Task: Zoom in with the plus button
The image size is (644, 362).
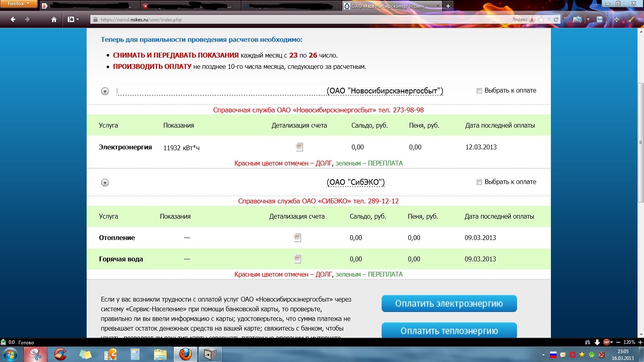Action: pyautogui.click(x=640, y=342)
